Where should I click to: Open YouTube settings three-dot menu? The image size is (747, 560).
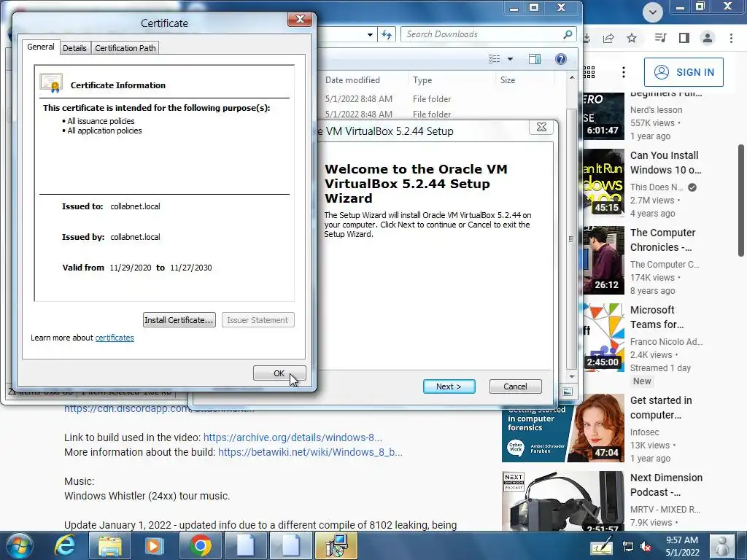[x=624, y=72]
